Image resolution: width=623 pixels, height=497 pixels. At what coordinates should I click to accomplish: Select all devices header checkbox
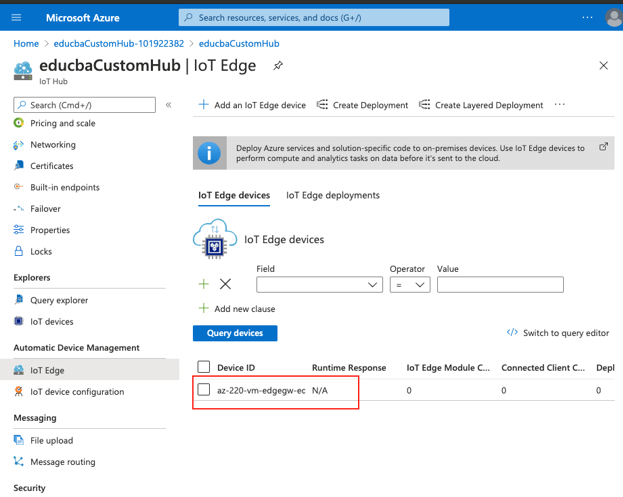203,367
